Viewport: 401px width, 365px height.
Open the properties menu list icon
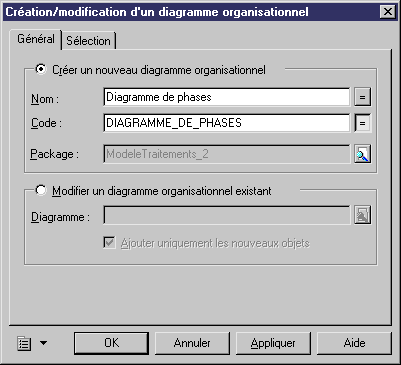[x=24, y=343]
